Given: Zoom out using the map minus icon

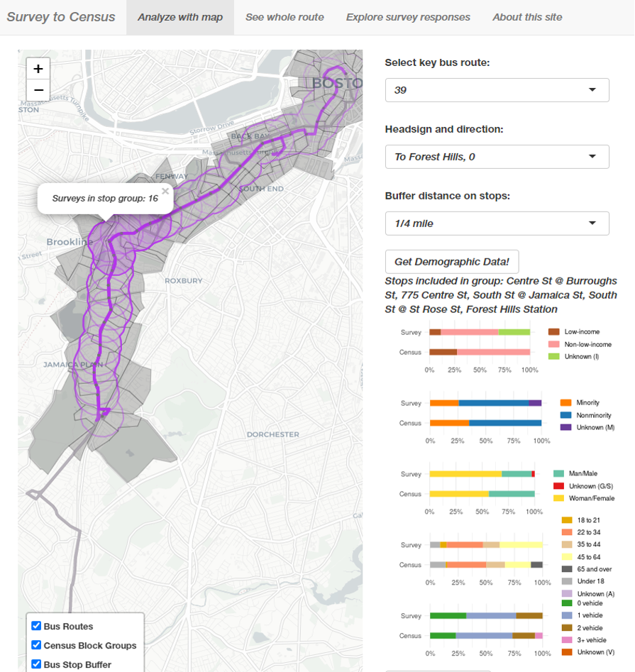Looking at the screenshot, I should point(37,91).
